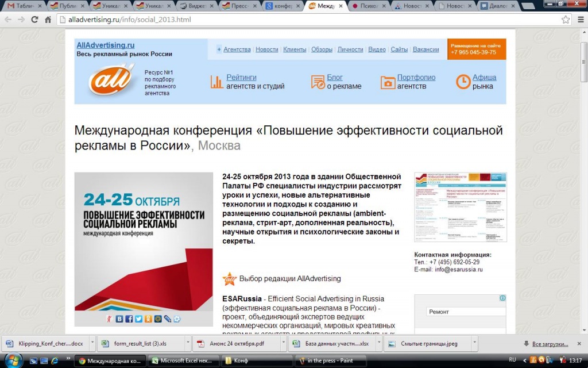The height and width of the screenshot is (368, 588).
Task: Share via the LiveJournal pencil icon
Action: (168, 319)
